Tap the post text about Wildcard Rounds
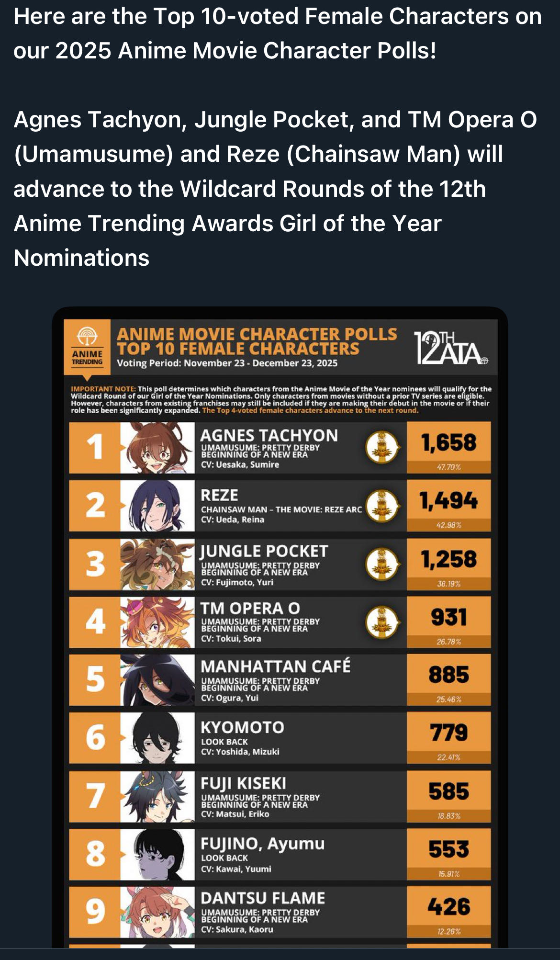 pos(275,189)
